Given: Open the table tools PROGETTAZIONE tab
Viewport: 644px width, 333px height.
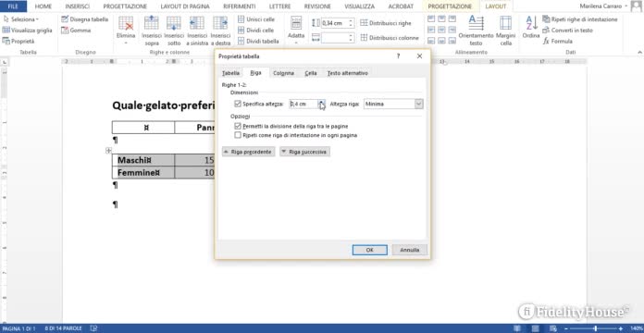Looking at the screenshot, I should [450, 6].
